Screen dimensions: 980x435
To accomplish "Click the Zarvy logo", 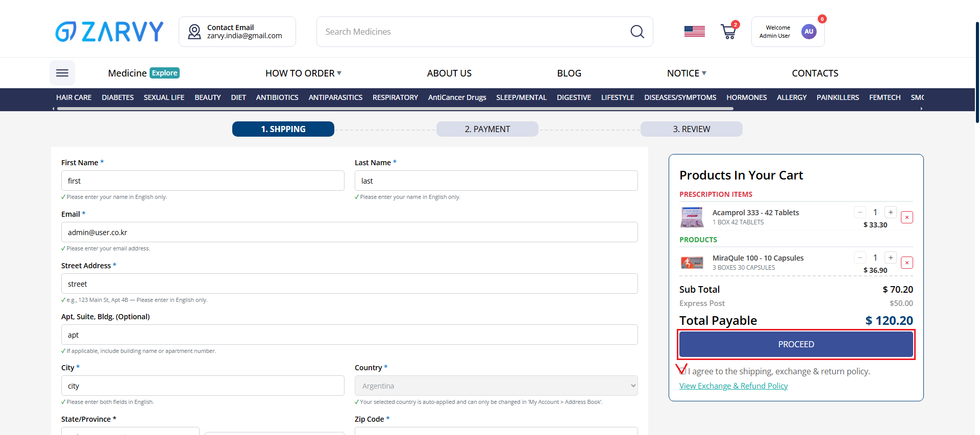I will (x=109, y=32).
